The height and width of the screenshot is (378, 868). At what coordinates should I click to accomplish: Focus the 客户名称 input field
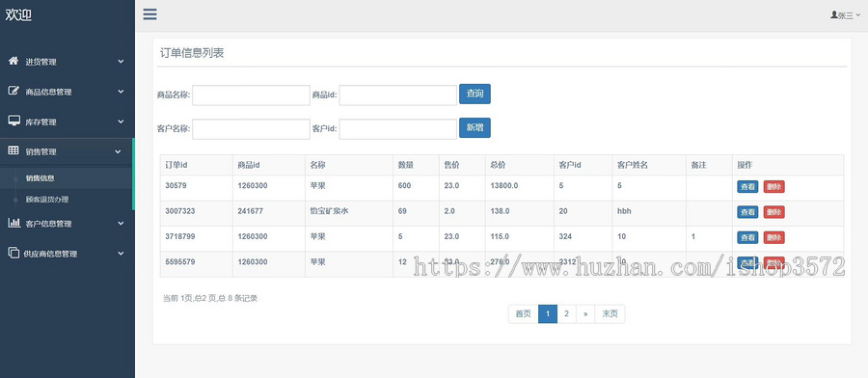[251, 129]
